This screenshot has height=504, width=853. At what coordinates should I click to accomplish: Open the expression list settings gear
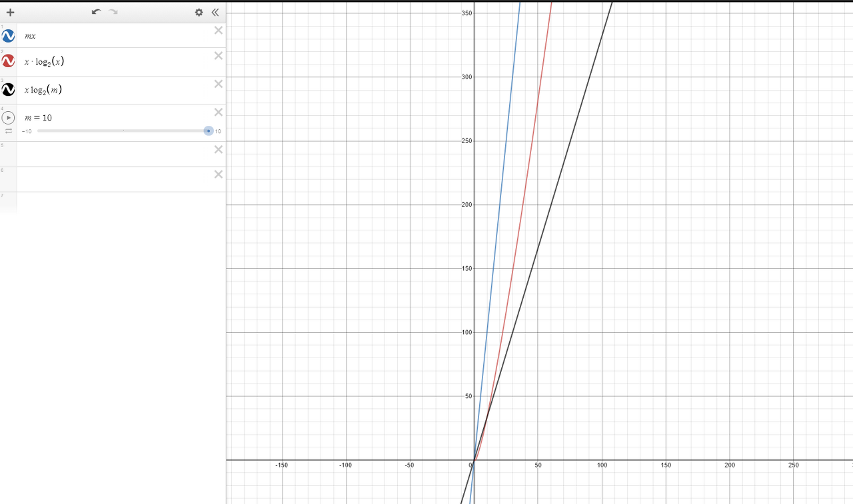coord(199,12)
